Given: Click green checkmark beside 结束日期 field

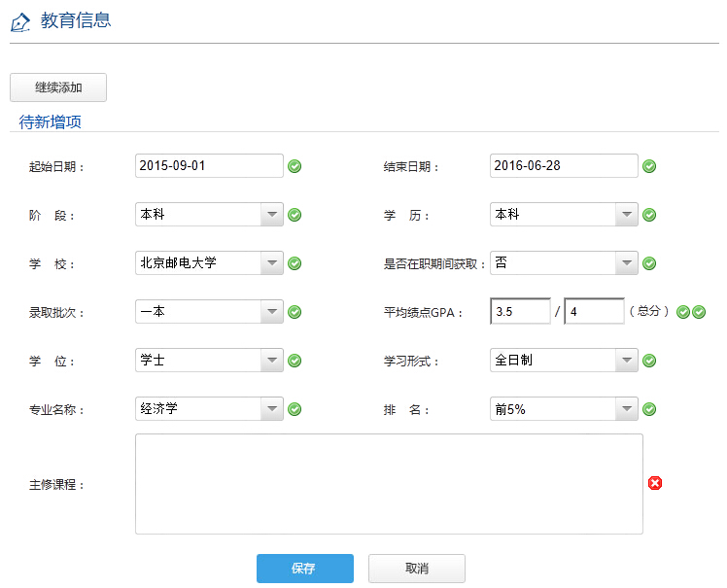Looking at the screenshot, I should click(649, 166).
